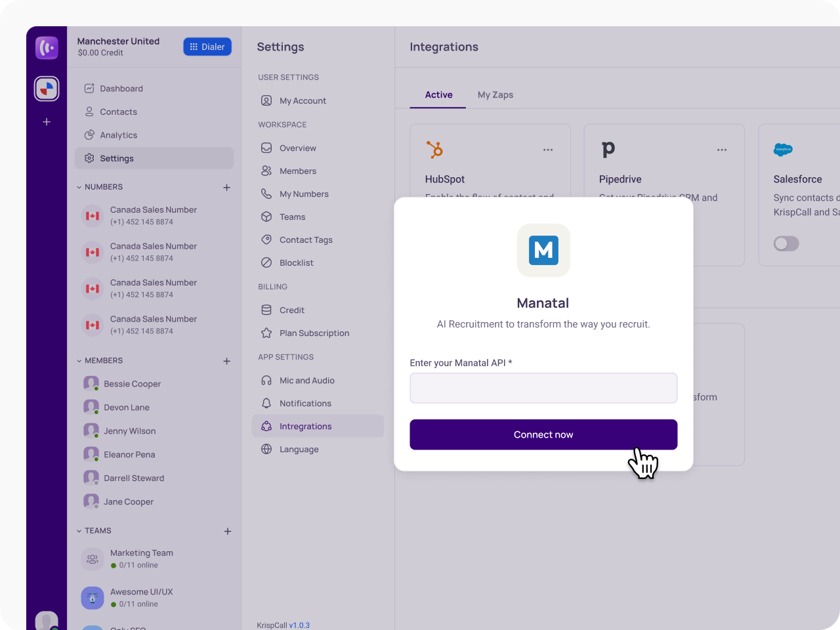
Task: Switch to the Active tab
Action: [x=438, y=95]
